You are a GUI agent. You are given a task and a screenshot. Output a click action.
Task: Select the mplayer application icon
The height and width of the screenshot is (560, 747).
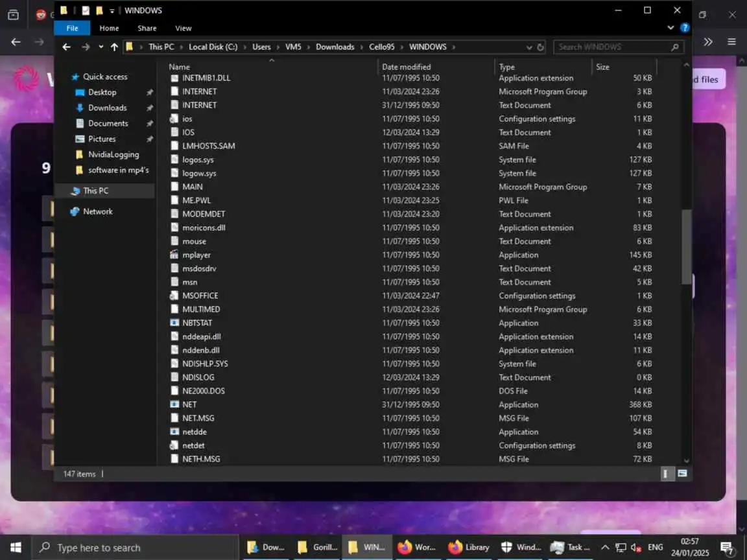click(x=174, y=255)
